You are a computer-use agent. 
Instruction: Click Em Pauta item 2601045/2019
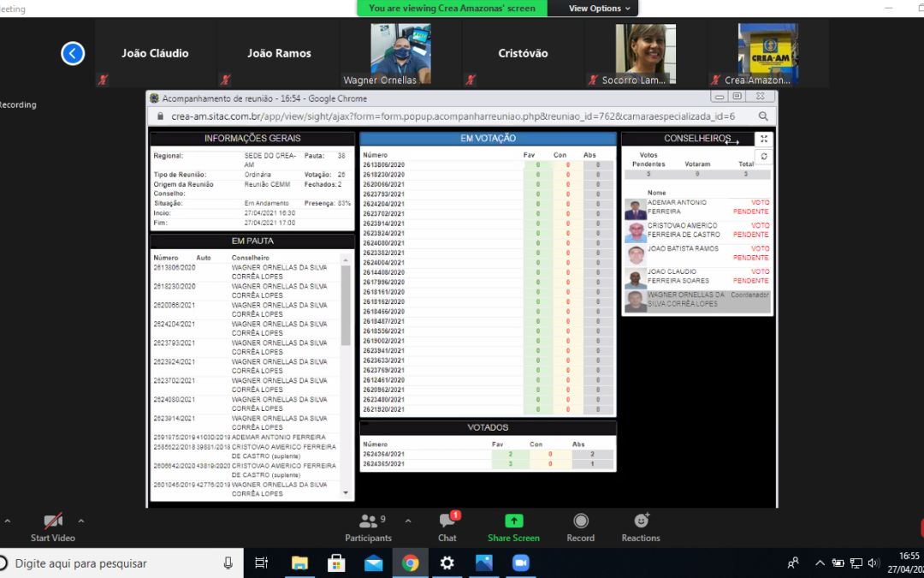(x=248, y=489)
